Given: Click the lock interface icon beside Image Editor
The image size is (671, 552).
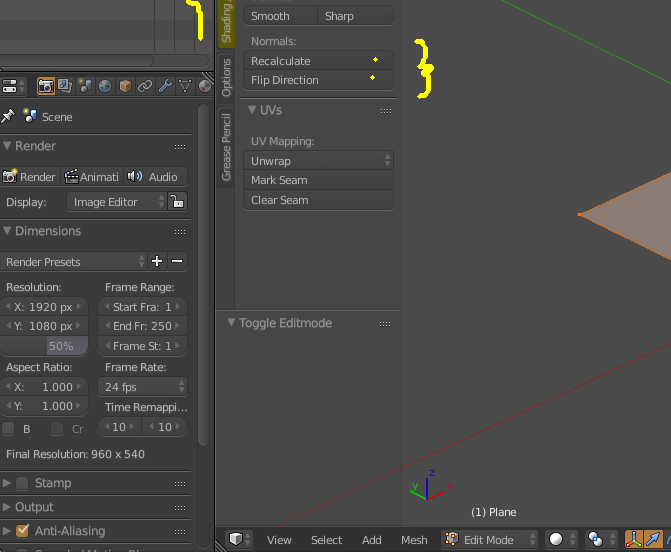Looking at the screenshot, I should point(177,202).
